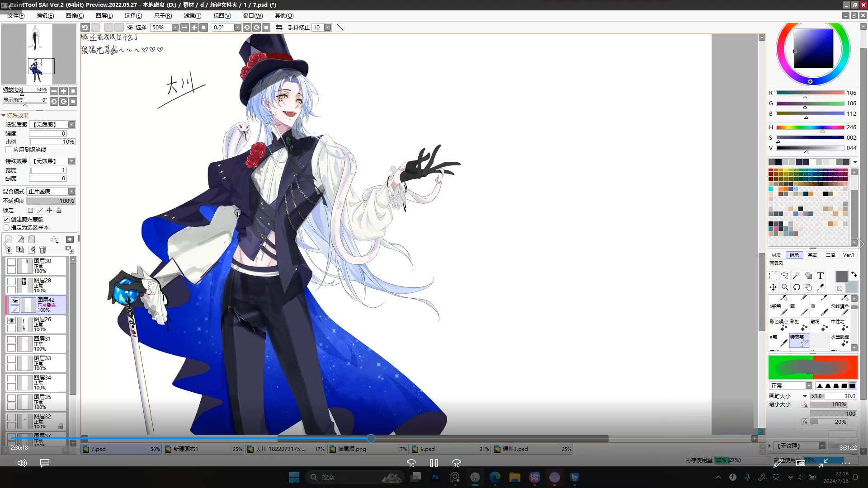This screenshot has height=488, width=868.
Task: Select the move layer tool
Action: pos(773,287)
